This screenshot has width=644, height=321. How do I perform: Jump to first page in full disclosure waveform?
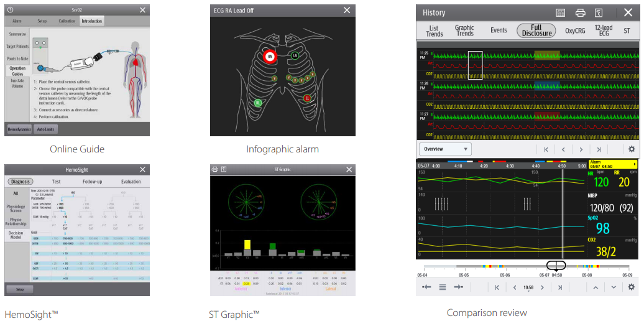tap(546, 149)
